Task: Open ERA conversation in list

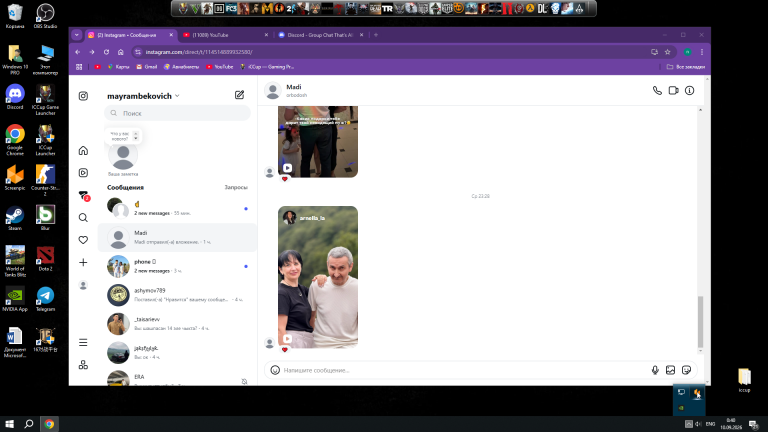Action: (x=177, y=379)
